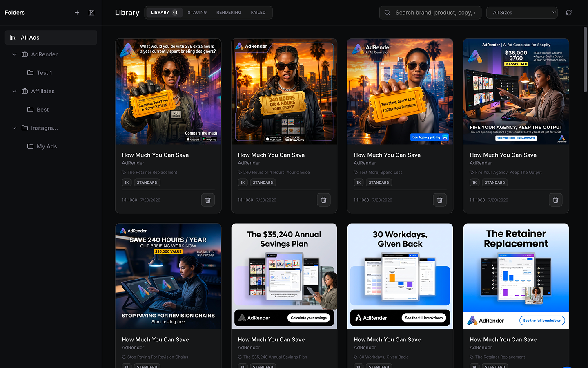The width and height of the screenshot is (588, 368).
Task: Click 1K badge on '240 Hours' card
Action: tap(243, 182)
